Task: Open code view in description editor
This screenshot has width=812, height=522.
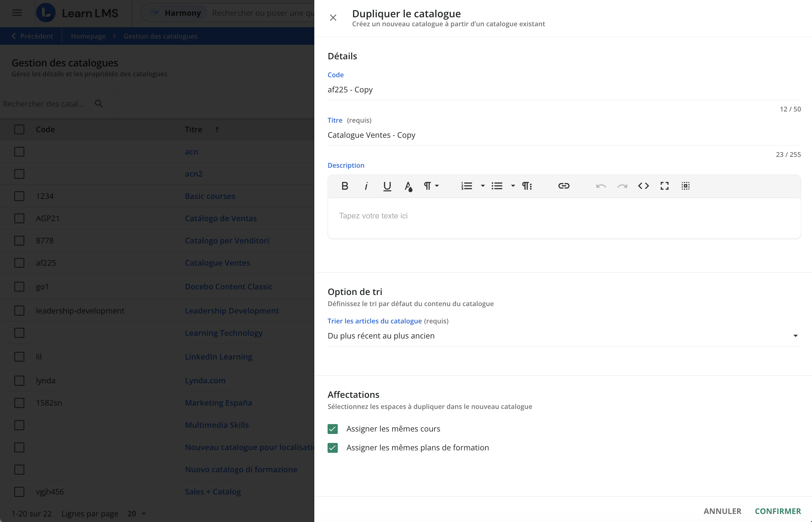Action: (x=643, y=186)
